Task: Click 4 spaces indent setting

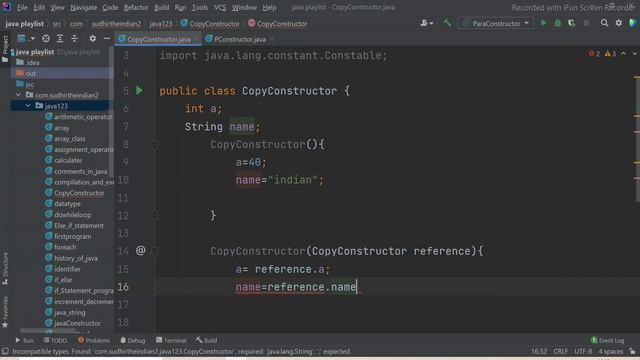Action: (611, 351)
